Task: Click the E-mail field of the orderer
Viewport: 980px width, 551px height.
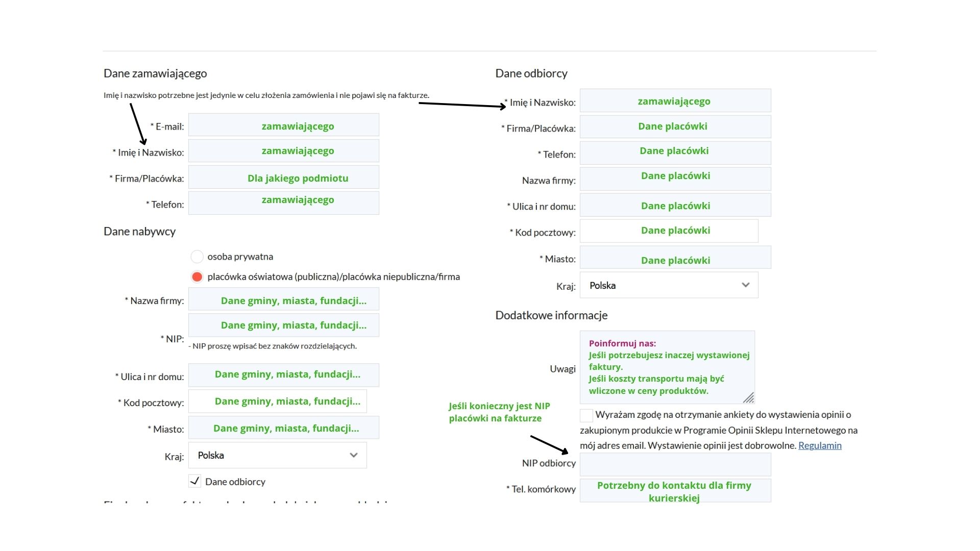Action: tap(284, 125)
